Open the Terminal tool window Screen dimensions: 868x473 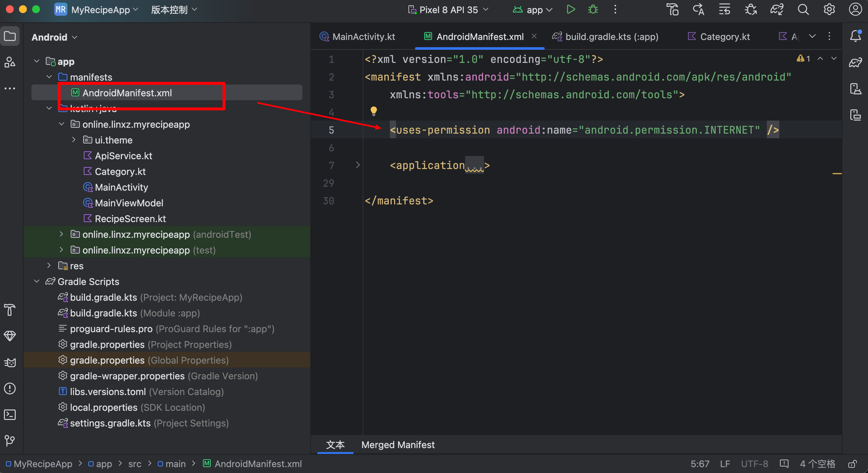coord(10,415)
